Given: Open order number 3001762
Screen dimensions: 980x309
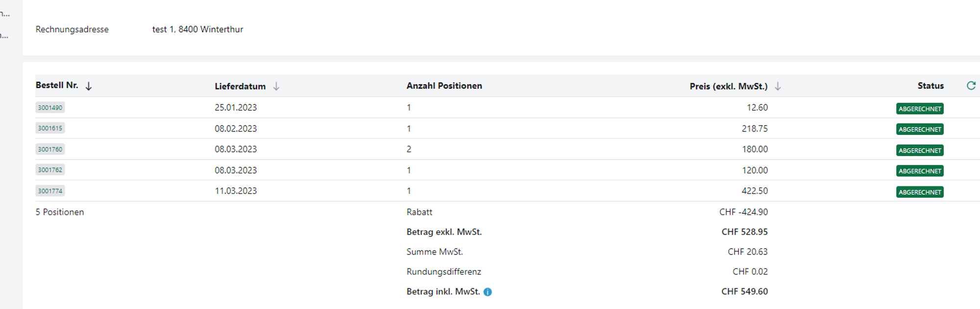Looking at the screenshot, I should point(50,170).
